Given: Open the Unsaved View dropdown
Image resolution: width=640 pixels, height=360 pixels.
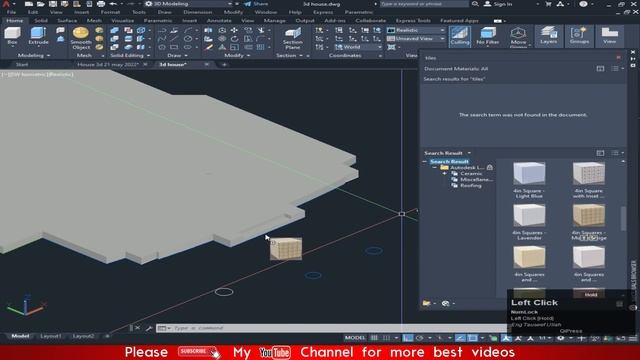Looking at the screenshot, I should (416, 38).
